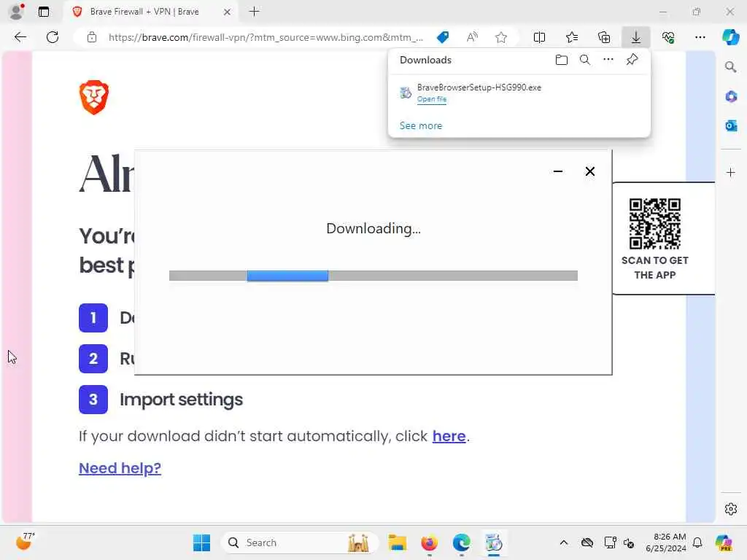The width and height of the screenshot is (747, 560).
Task: Open File Explorer from taskbar
Action: click(x=397, y=542)
